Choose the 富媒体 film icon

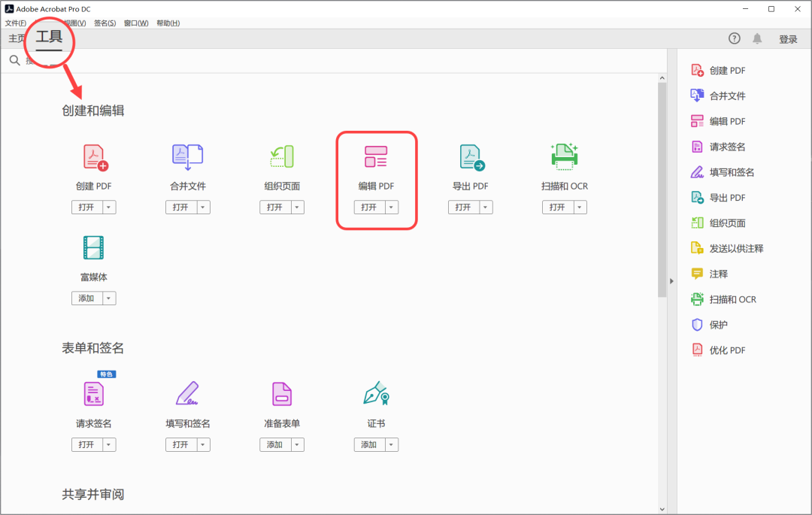pyautogui.click(x=94, y=248)
